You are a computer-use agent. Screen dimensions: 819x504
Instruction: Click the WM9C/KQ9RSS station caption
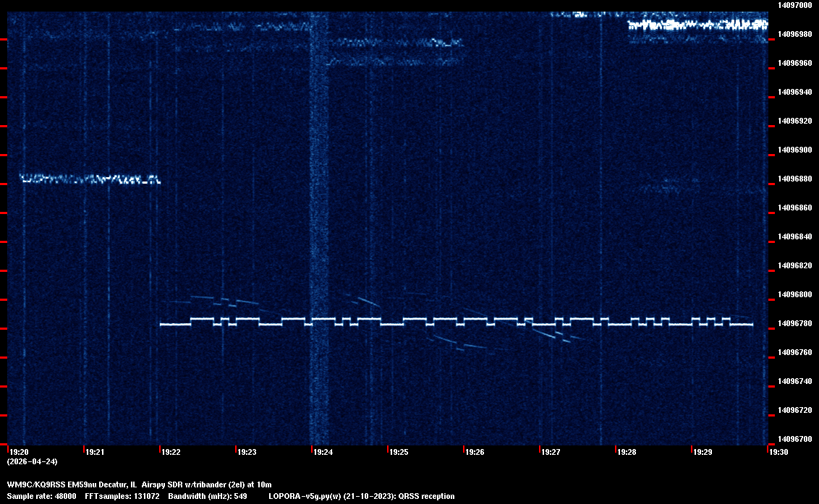139,484
